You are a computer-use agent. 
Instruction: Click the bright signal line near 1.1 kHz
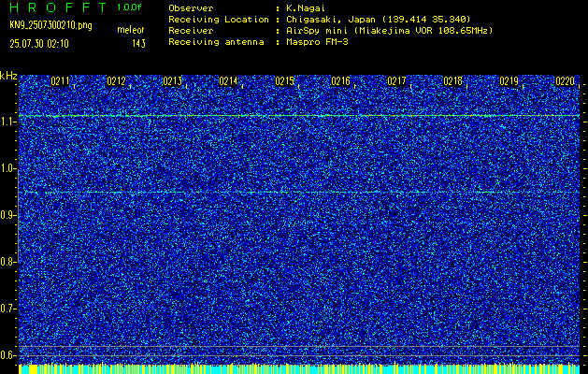pyautogui.click(x=299, y=116)
